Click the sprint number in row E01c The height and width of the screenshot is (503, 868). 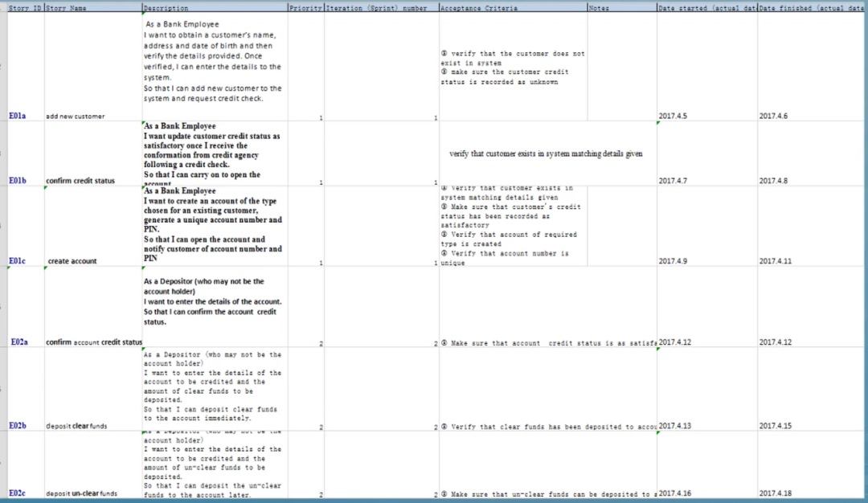tap(436, 262)
